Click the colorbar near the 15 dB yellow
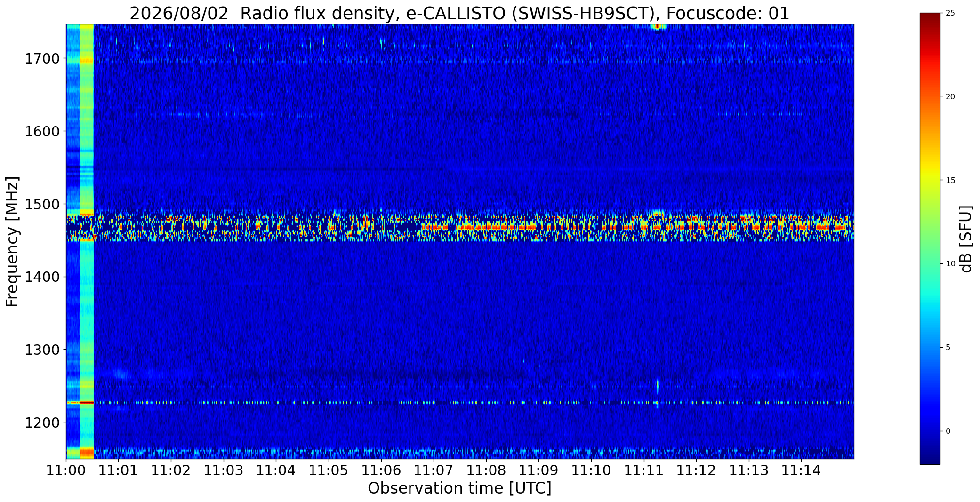This screenshot has height=502, width=980. click(930, 180)
